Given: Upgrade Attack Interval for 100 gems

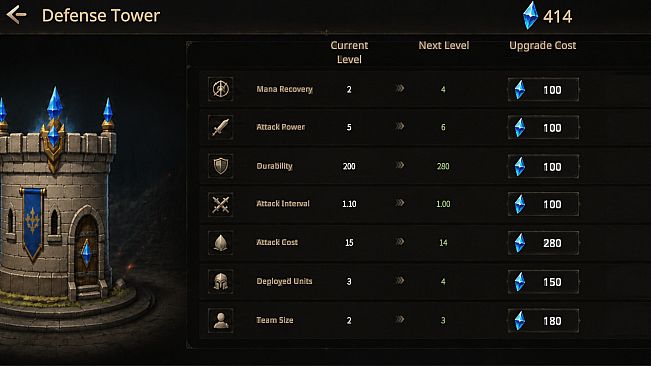Looking at the screenshot, I should click(x=543, y=204).
